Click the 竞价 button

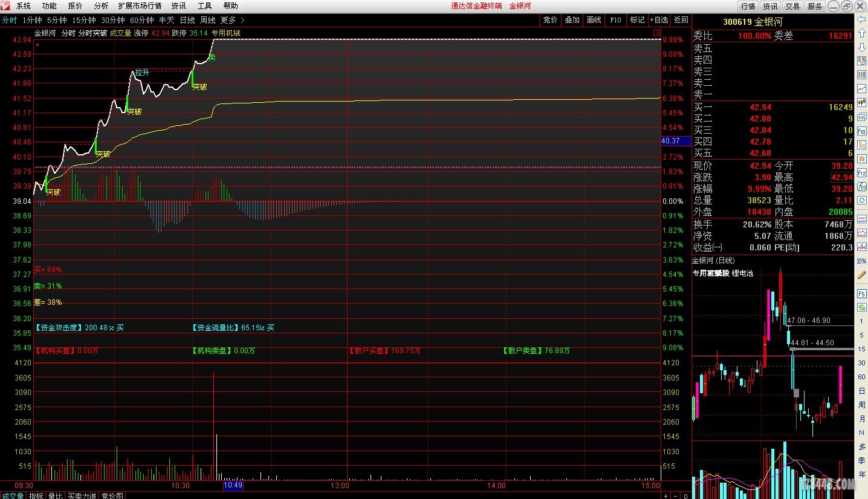coord(551,20)
